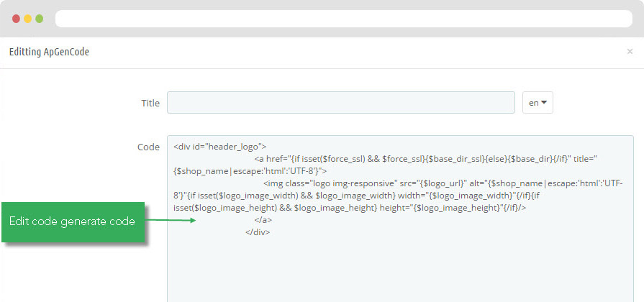Click the green arrow pointing to code
The width and height of the screenshot is (644, 302).
click(171, 220)
